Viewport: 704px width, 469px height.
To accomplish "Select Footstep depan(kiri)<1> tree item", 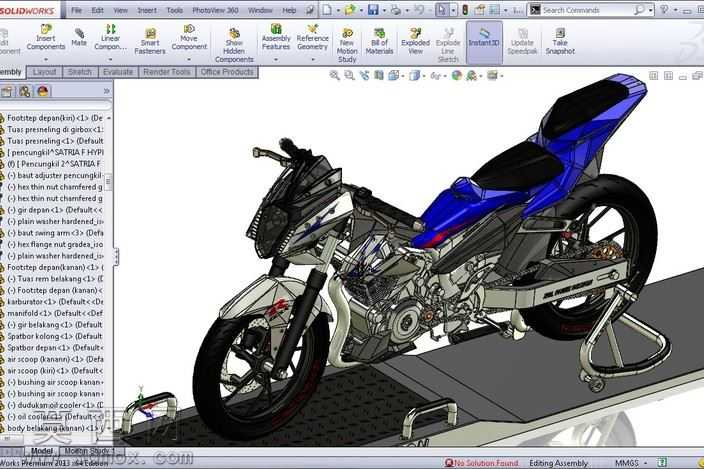I will point(55,118).
